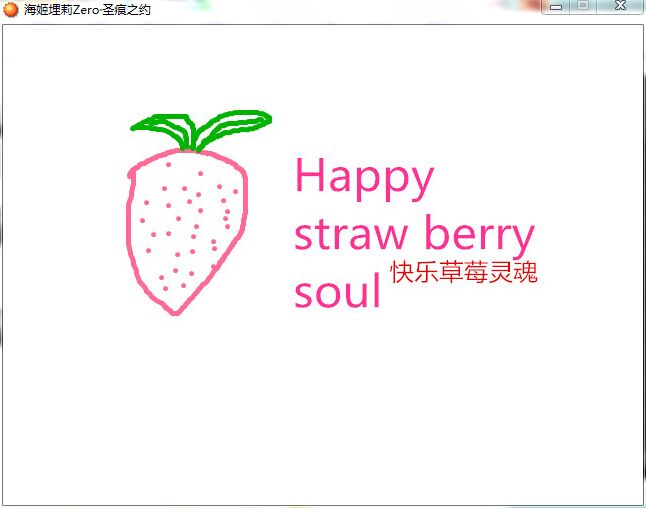Click the orange app icon in title bar

(10, 9)
